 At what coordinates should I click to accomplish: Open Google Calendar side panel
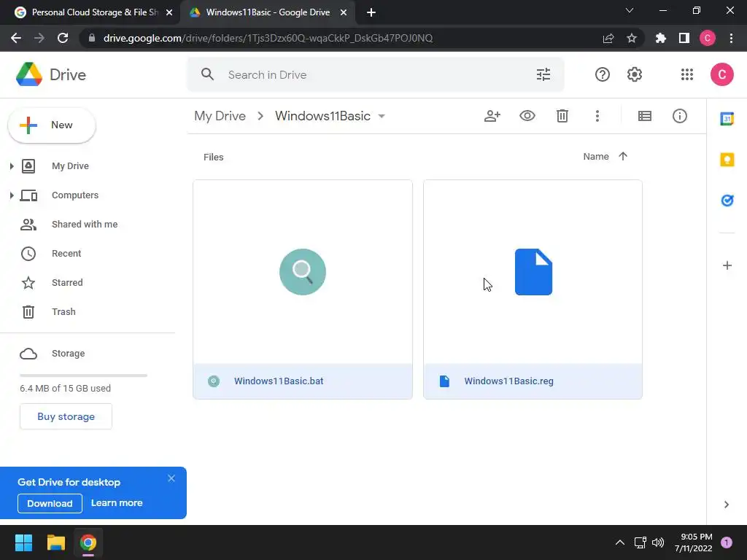(727, 119)
